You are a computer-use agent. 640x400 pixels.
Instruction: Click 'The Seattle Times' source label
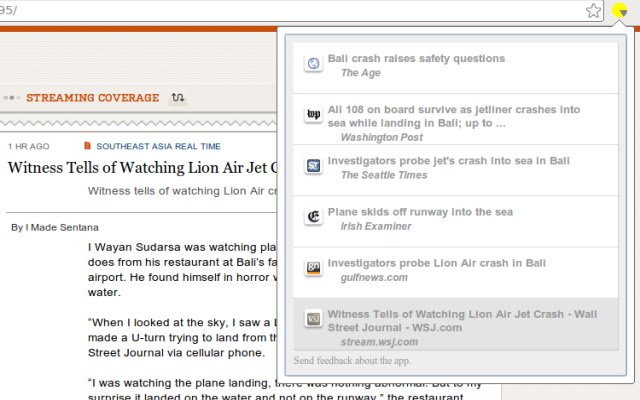click(384, 175)
